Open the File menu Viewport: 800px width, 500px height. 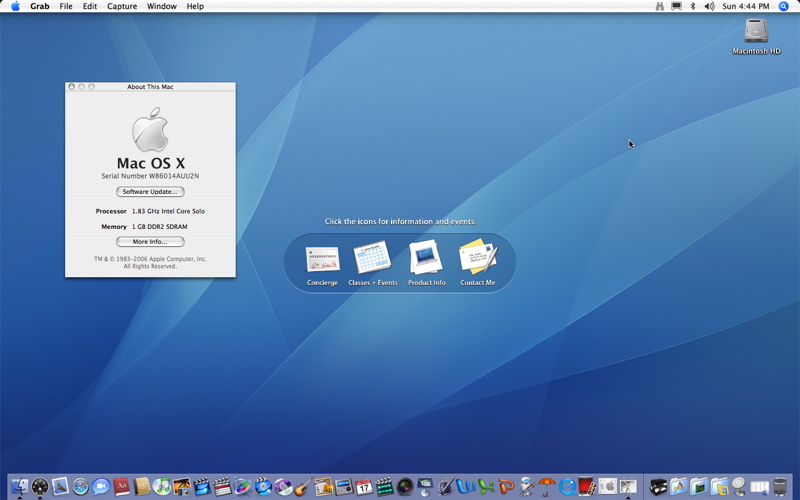(66, 6)
